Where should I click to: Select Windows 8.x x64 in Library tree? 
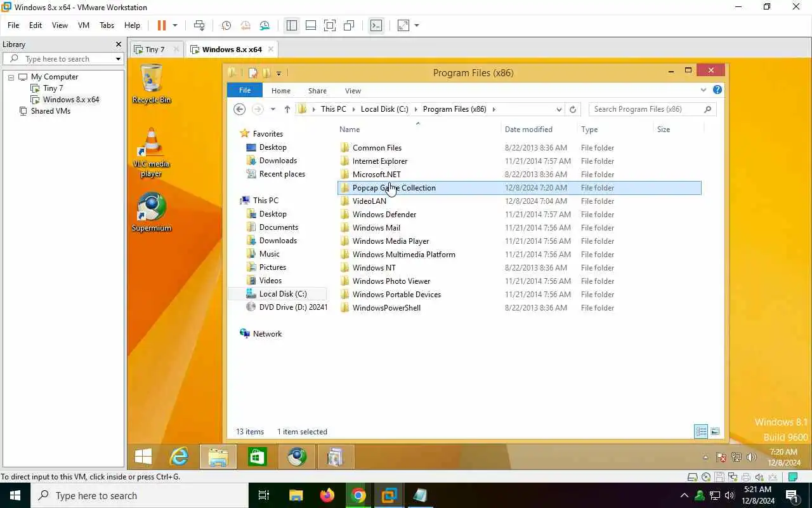pyautogui.click(x=71, y=100)
